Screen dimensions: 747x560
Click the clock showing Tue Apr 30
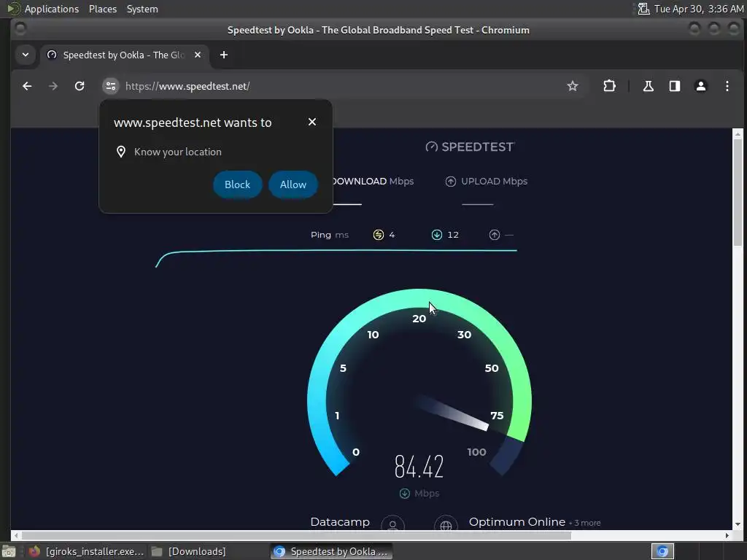[698, 9]
